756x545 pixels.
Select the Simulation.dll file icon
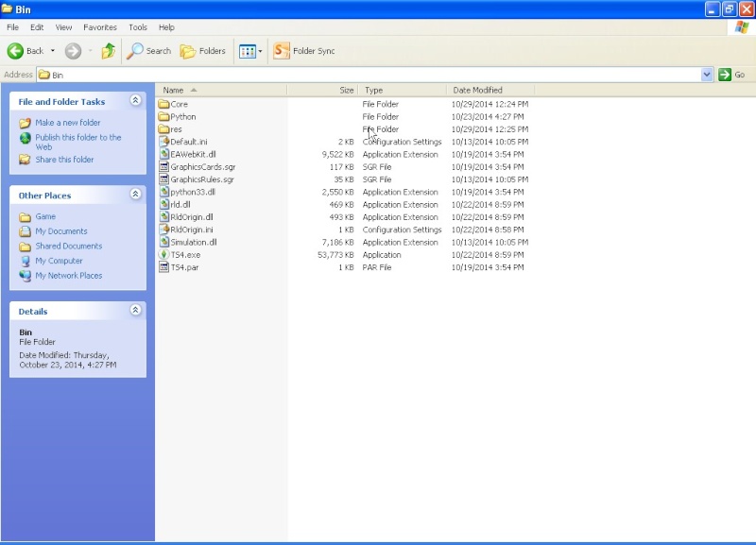tap(163, 242)
